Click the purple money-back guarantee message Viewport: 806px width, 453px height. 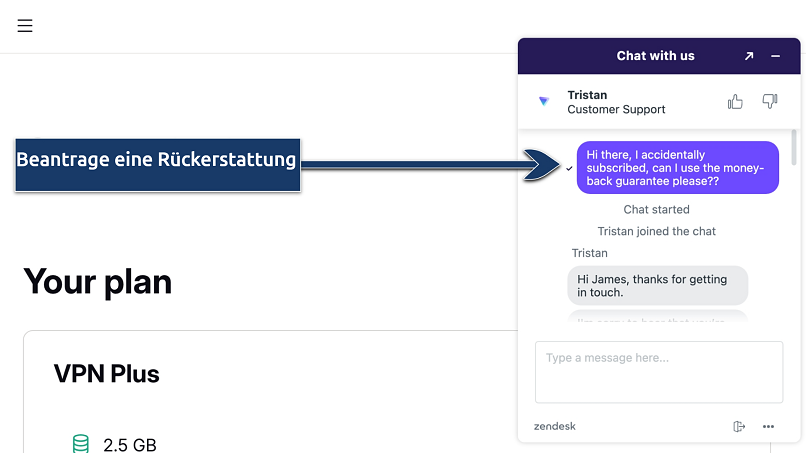(677, 167)
